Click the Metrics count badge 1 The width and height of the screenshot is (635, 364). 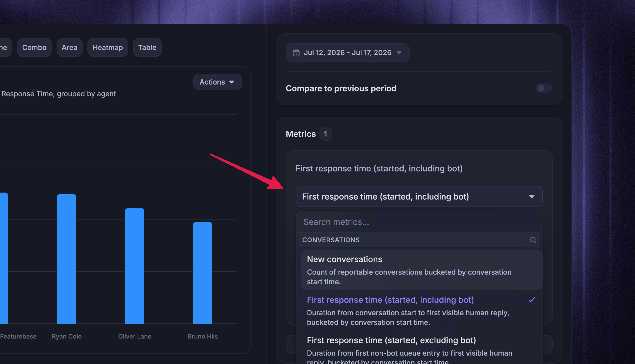[x=325, y=134]
